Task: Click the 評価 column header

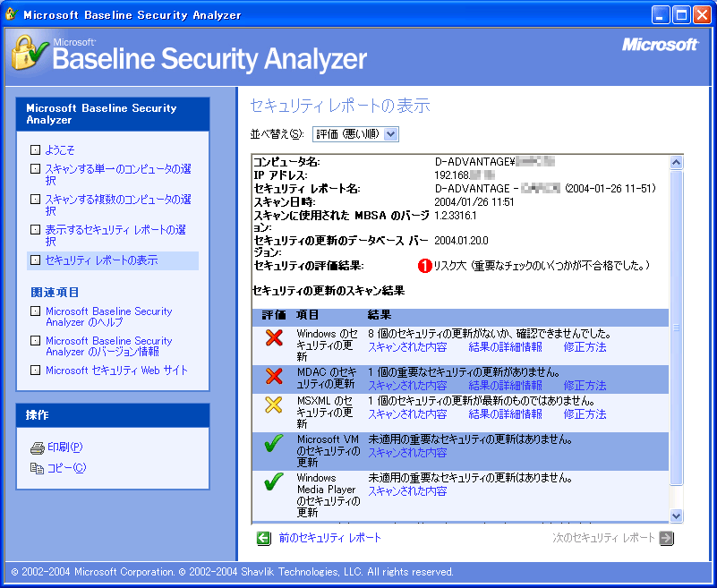Action: [x=274, y=315]
